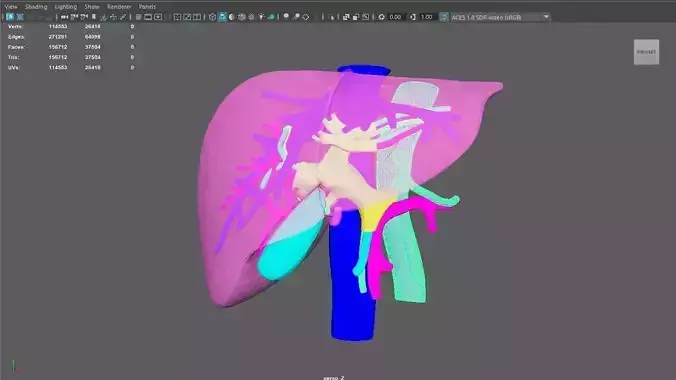Click the Faces label in the heads-up display
Image resolution: width=676 pixels, height=380 pixels.
coord(16,47)
